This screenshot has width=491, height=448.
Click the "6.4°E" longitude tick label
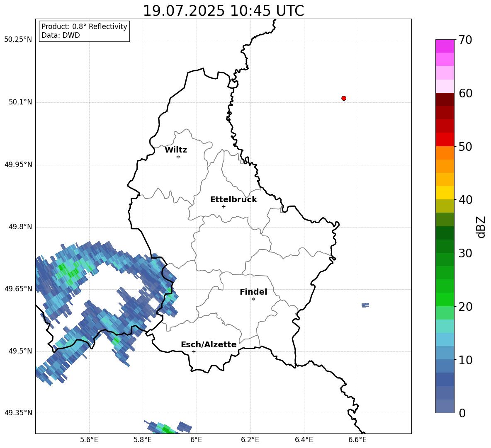304,440
